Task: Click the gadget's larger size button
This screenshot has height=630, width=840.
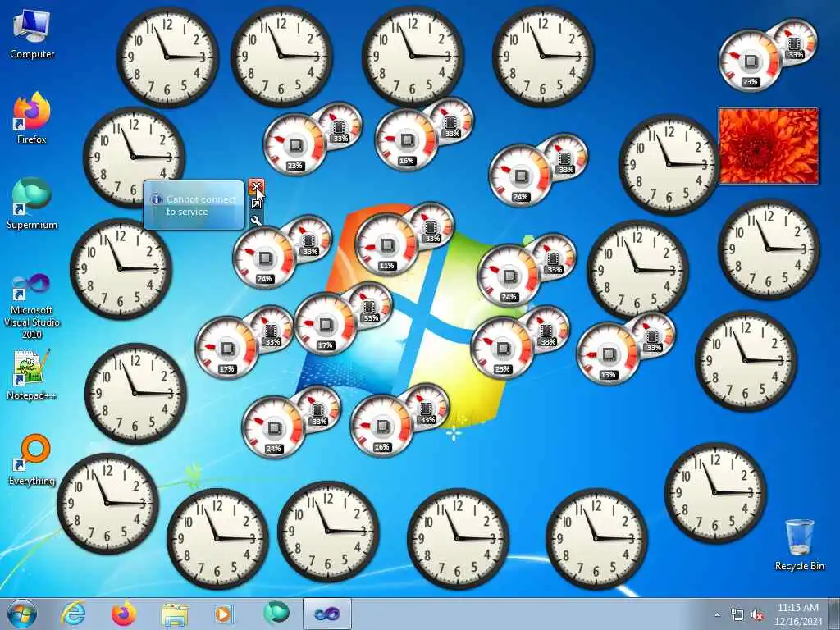Action: pos(256,203)
